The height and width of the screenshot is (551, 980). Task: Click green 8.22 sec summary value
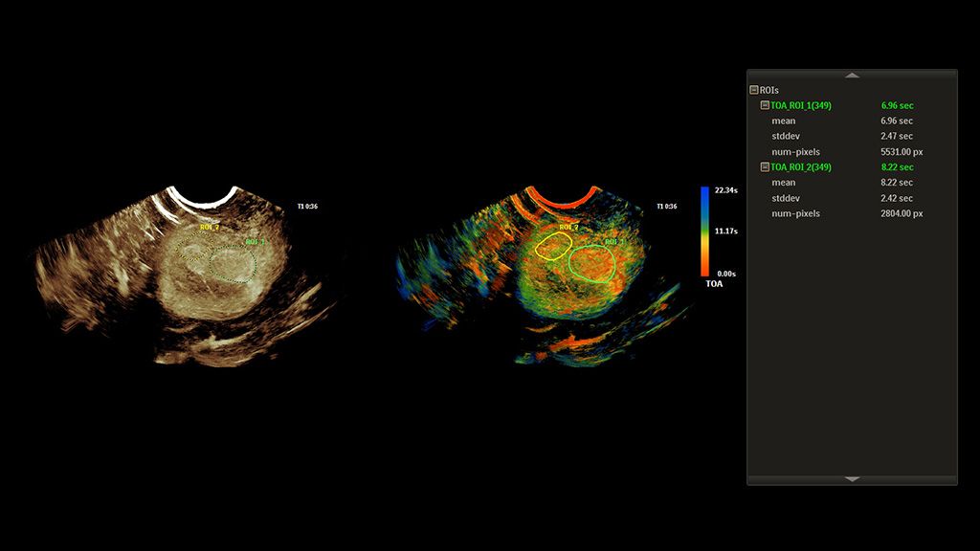(x=898, y=166)
